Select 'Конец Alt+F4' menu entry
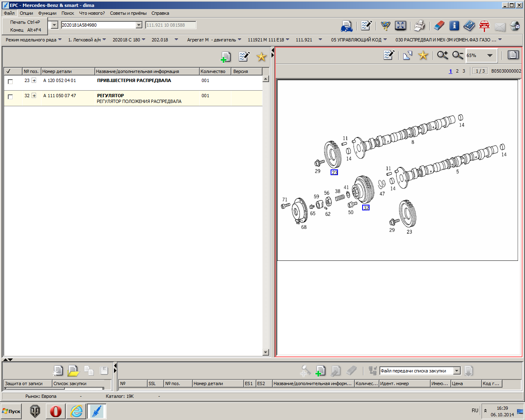Screen dimensions: 525x420 pos(25,30)
